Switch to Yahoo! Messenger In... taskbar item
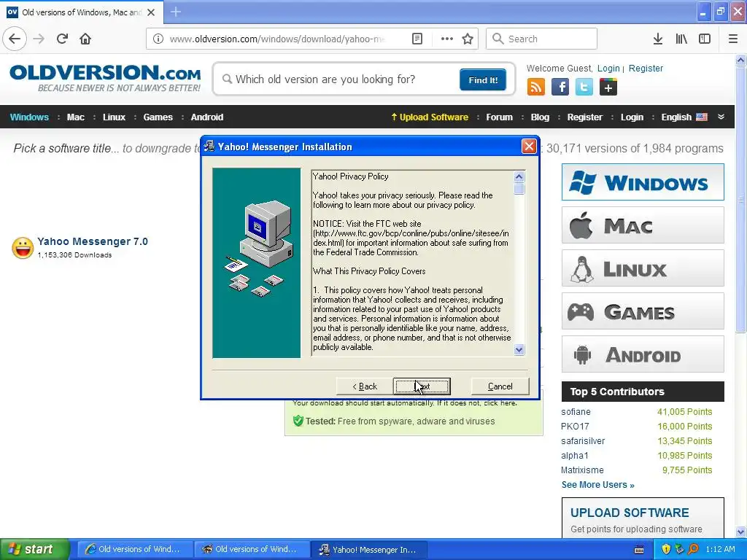This screenshot has width=747, height=560. point(368,550)
